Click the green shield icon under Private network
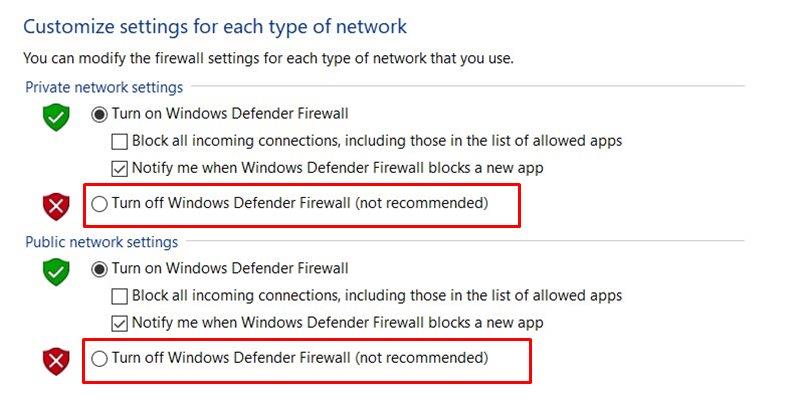 [x=56, y=117]
